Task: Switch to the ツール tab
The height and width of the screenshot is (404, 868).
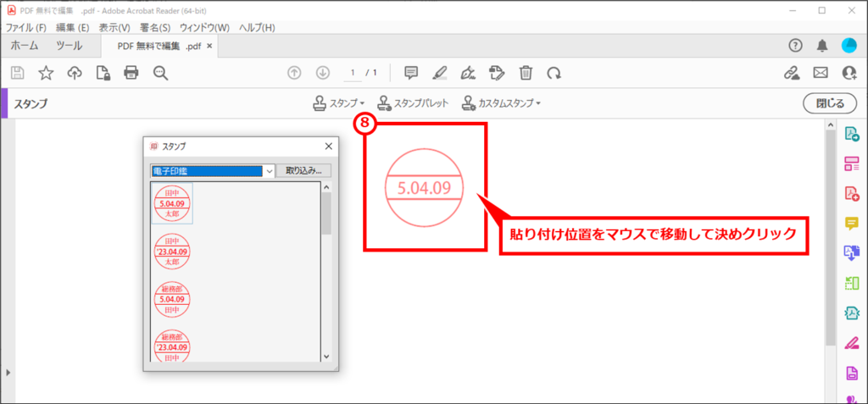Action: click(69, 46)
